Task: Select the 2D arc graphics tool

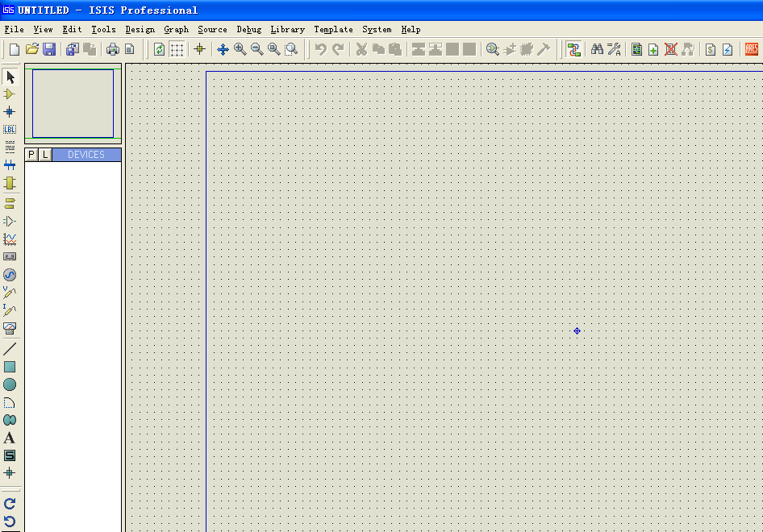Action: [9, 403]
